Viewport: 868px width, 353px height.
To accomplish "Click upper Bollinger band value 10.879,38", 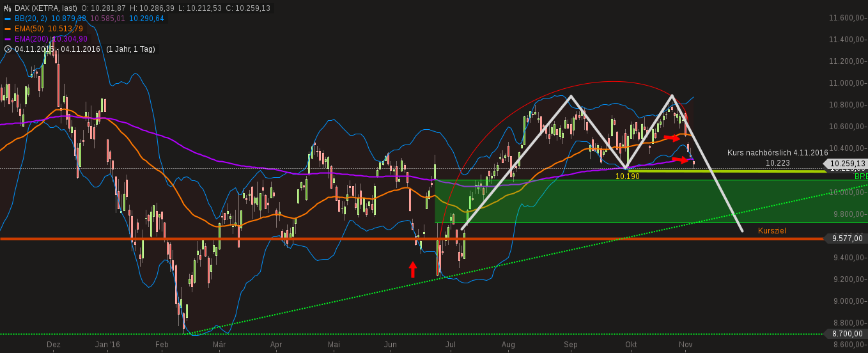I will (x=68, y=19).
